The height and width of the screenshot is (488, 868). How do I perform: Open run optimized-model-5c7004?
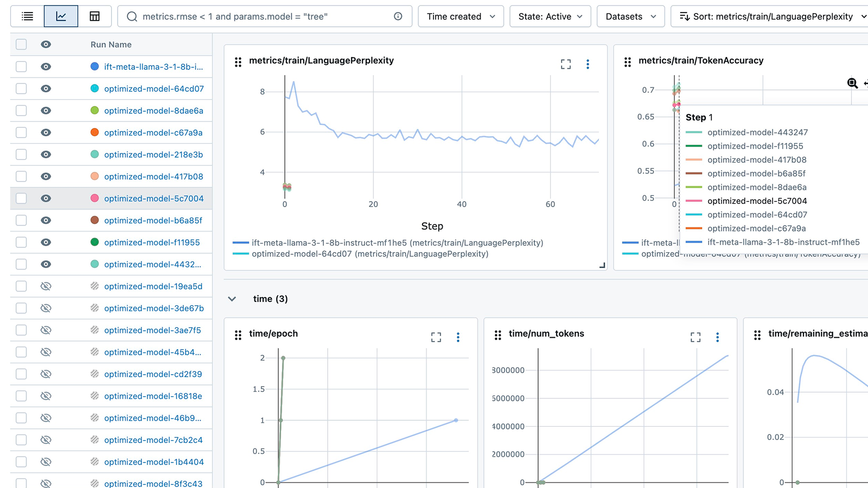point(153,198)
